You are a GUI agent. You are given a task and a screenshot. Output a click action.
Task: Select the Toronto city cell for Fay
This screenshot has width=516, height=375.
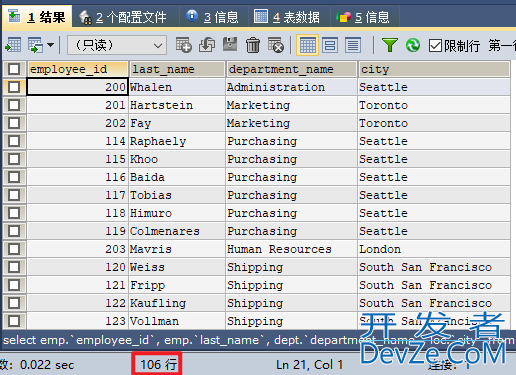tap(434, 123)
